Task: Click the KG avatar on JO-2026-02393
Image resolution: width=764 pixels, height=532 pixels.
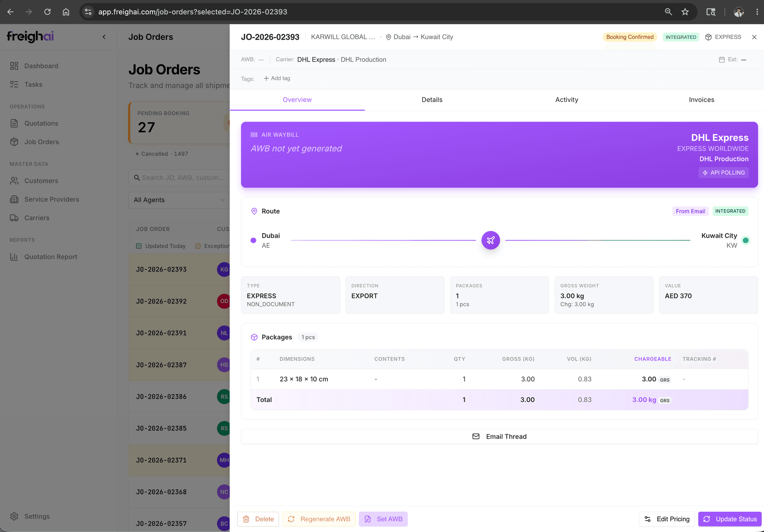Action: tap(224, 270)
